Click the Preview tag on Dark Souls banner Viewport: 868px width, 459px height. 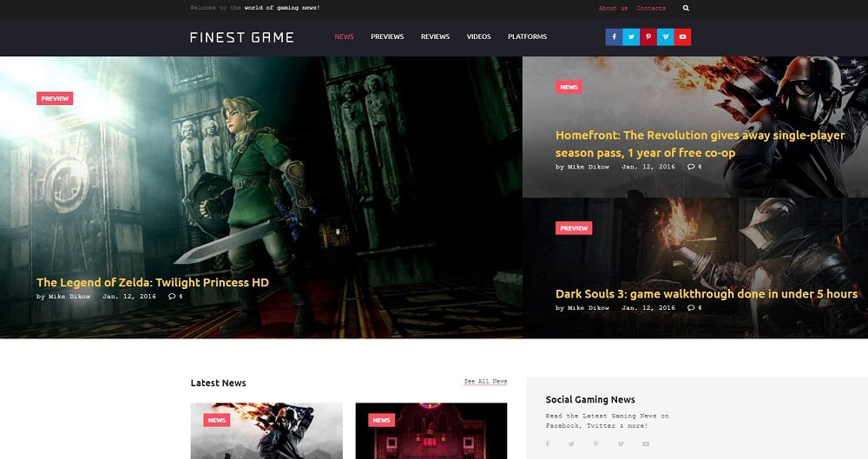click(574, 228)
